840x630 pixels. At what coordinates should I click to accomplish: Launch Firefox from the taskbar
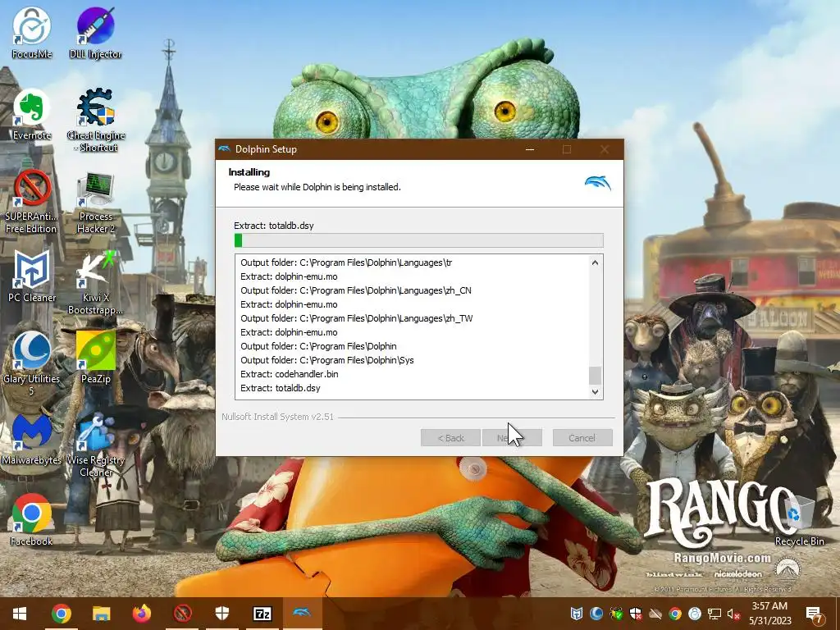pos(141,614)
